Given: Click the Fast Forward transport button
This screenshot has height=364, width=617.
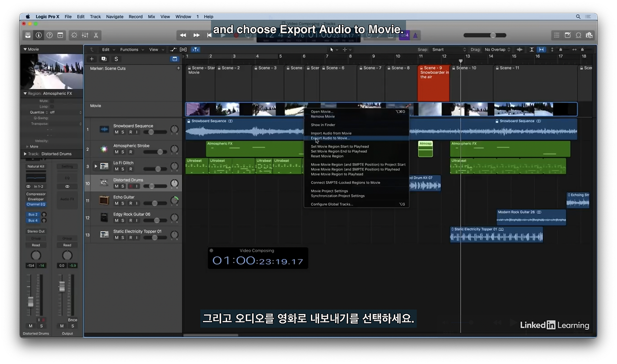Looking at the screenshot, I should tap(196, 35).
